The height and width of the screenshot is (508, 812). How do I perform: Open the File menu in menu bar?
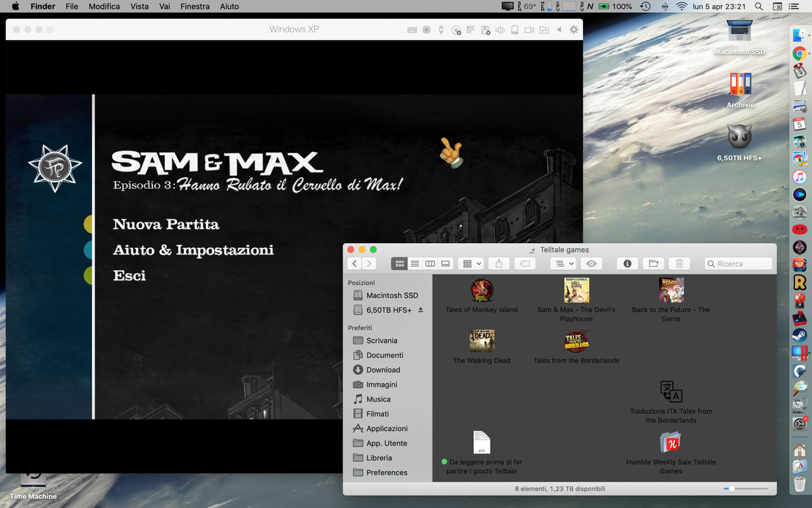tap(72, 6)
